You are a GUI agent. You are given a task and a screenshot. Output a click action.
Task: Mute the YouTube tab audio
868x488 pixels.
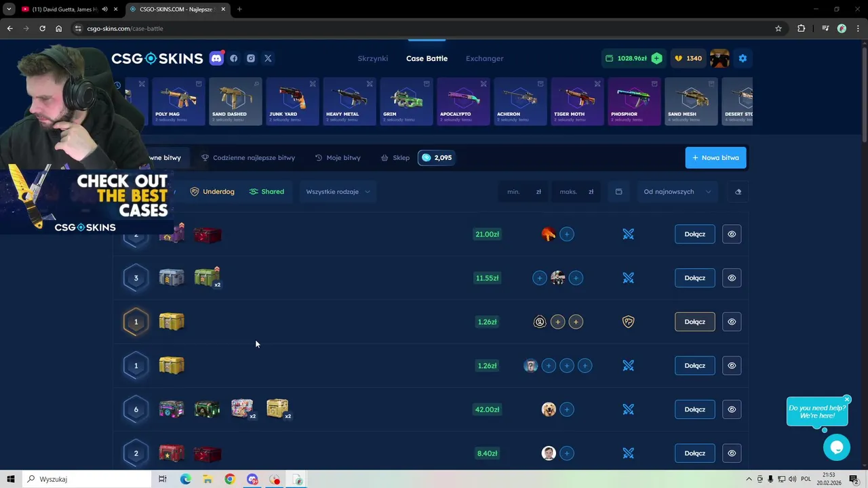coord(104,9)
